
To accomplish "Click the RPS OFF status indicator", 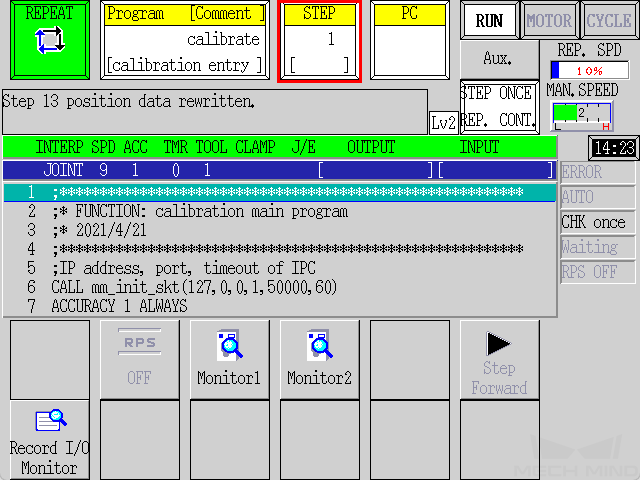I will 597,272.
